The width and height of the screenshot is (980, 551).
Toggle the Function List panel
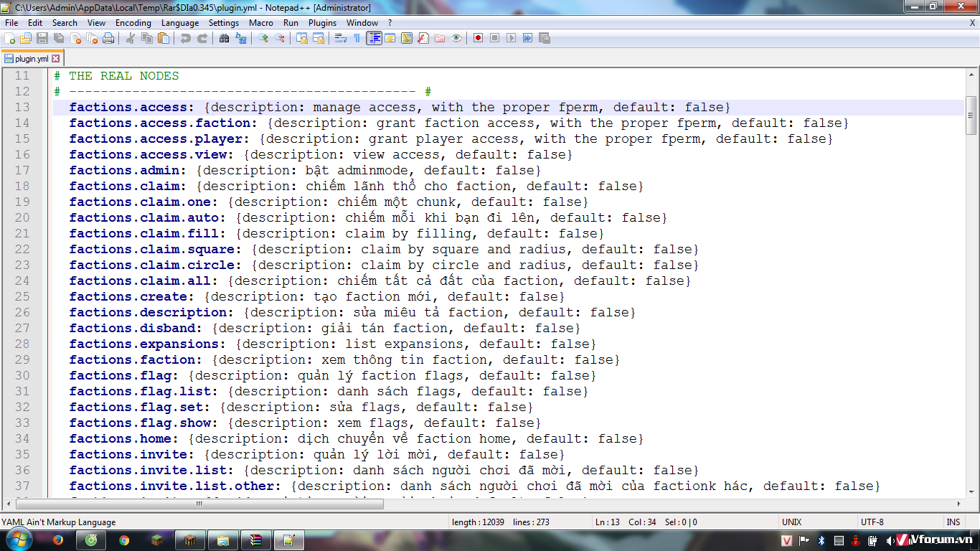(x=423, y=38)
